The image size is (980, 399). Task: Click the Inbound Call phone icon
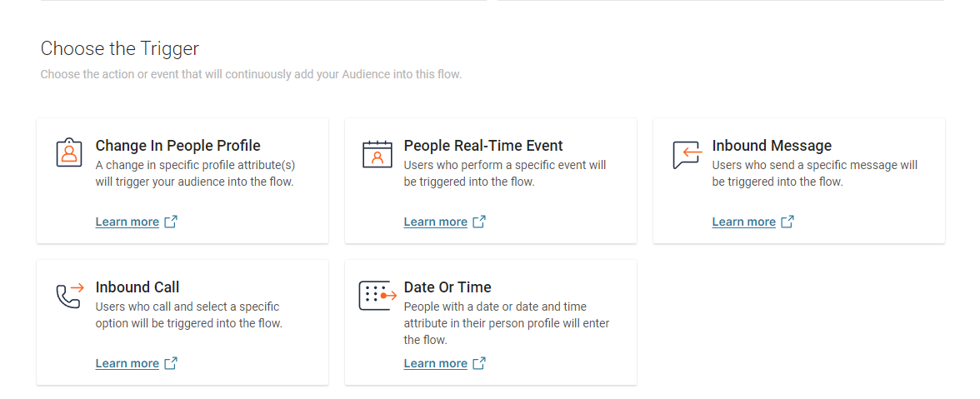[x=69, y=296]
